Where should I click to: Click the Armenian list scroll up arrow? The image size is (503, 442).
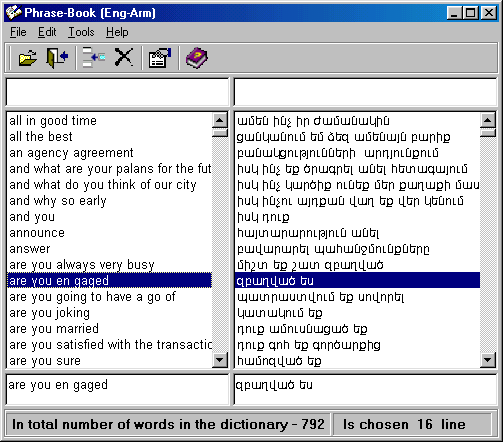(x=488, y=120)
